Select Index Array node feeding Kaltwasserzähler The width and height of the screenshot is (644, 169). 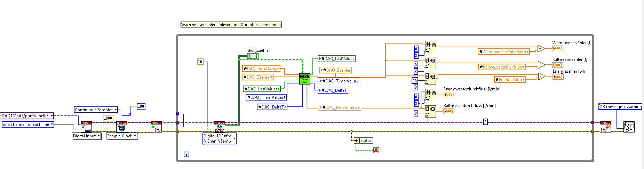431,63
